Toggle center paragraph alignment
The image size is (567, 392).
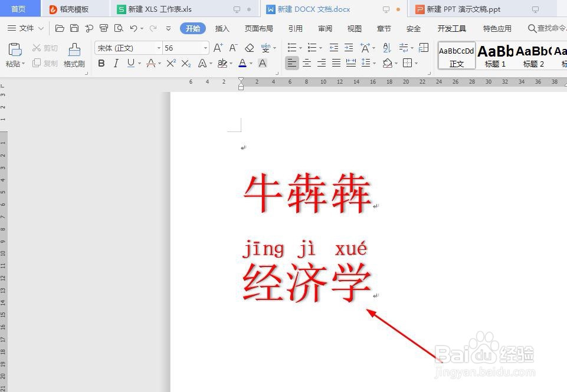[x=307, y=63]
